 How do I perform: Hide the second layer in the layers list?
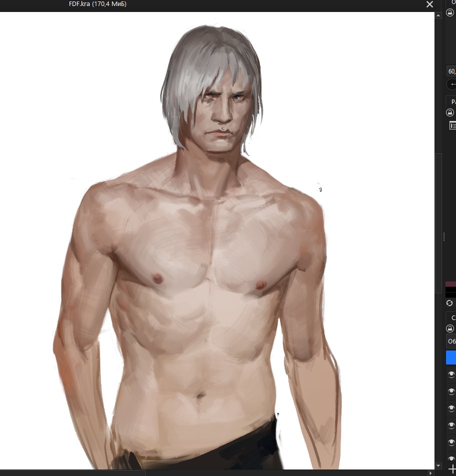coord(450,391)
